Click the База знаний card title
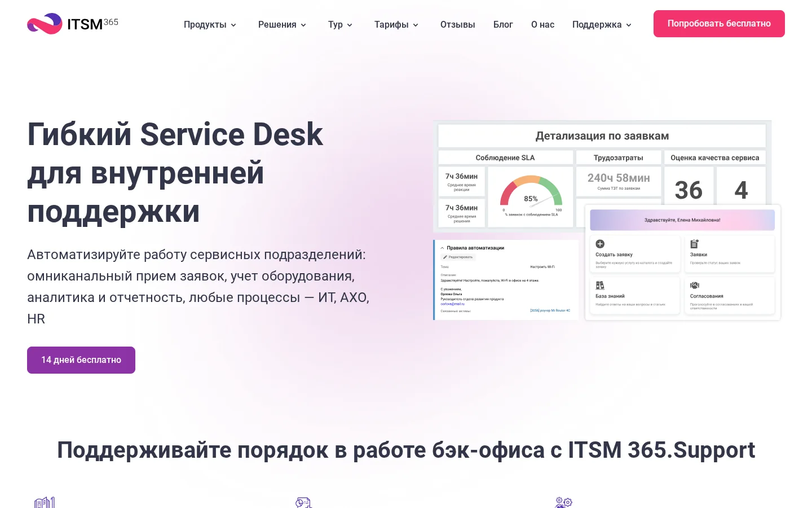The height and width of the screenshot is (508, 812). click(x=610, y=296)
